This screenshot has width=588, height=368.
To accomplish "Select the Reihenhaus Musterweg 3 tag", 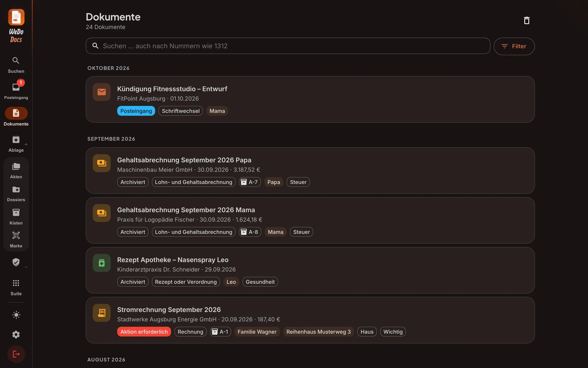I will (x=318, y=332).
